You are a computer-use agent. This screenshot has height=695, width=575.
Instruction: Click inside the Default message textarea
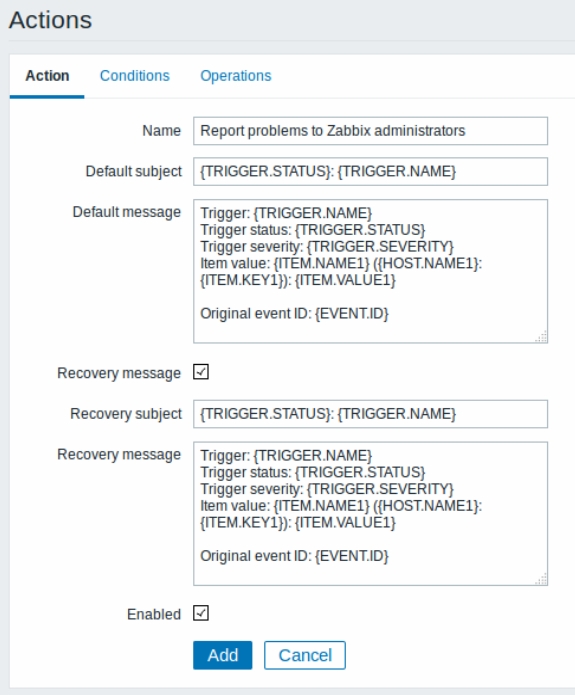click(371, 271)
